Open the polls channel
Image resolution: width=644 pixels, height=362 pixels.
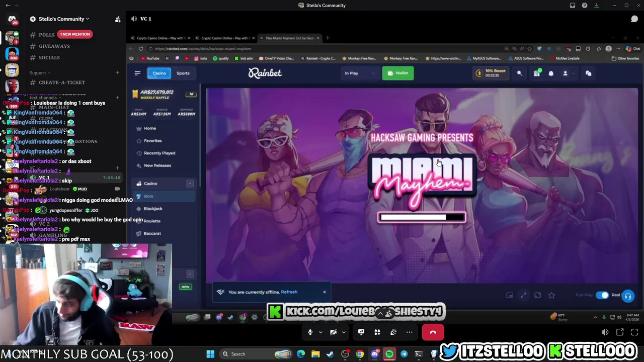(46, 35)
